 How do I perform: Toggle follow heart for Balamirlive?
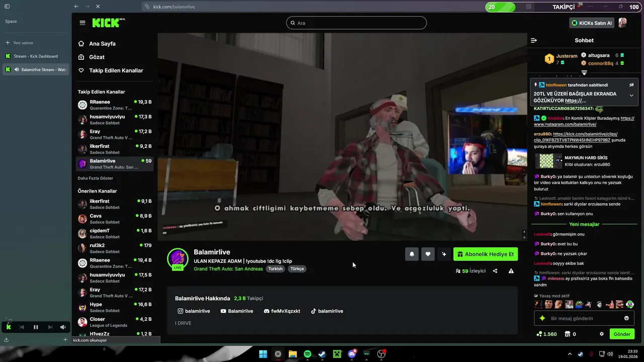tap(428, 254)
